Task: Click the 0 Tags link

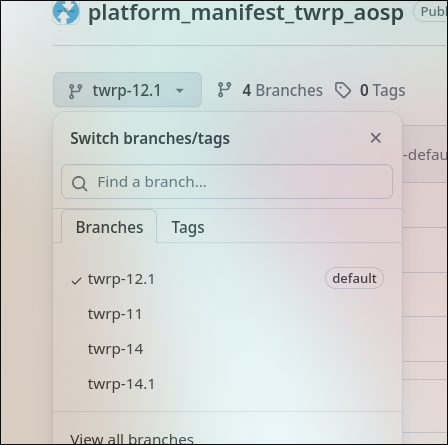Action: 370,90
